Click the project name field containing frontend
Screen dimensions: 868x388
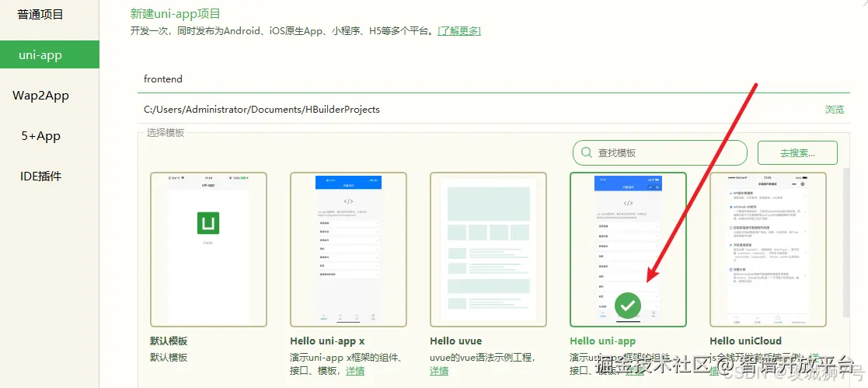tap(493, 79)
